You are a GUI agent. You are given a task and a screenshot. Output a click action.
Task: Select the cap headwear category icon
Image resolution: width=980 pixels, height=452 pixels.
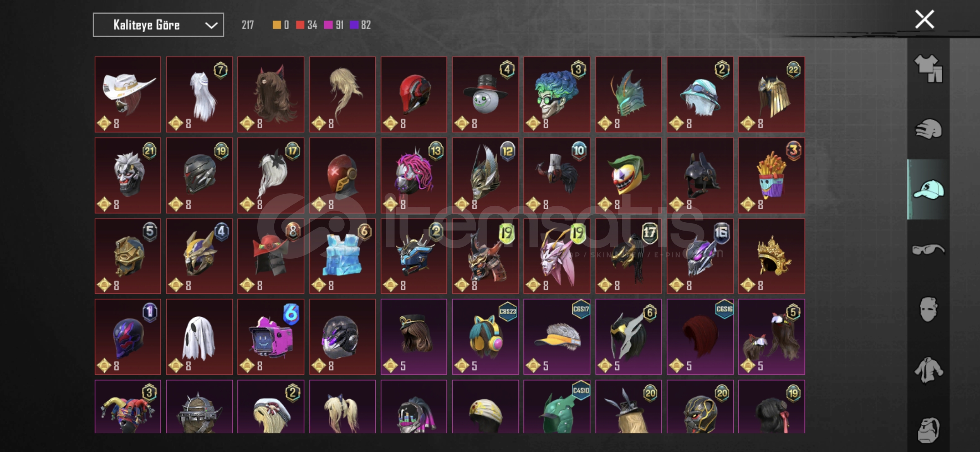[x=928, y=189]
